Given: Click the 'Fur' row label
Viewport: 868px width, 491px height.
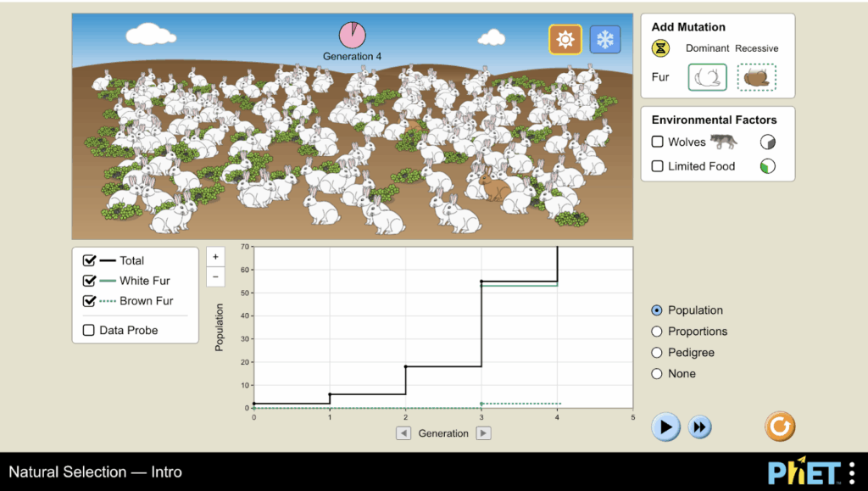Looking at the screenshot, I should pos(660,77).
